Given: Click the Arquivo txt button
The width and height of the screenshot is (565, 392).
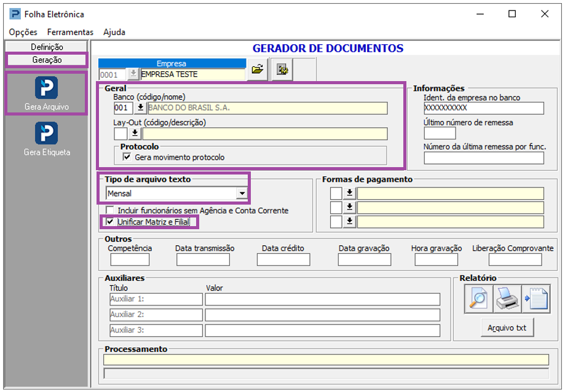Looking at the screenshot, I should tap(507, 327).
